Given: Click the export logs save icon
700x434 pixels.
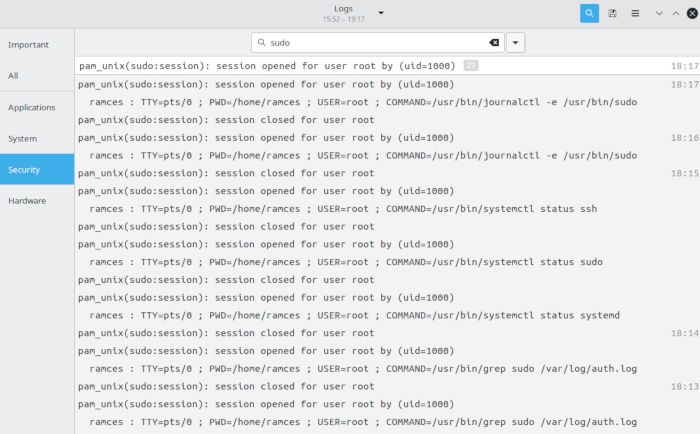Looking at the screenshot, I should 612,13.
